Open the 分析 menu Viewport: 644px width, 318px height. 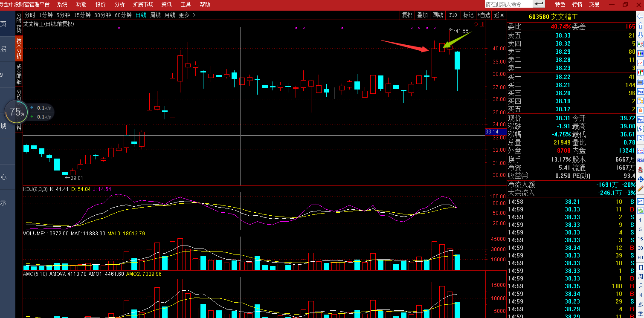(120, 4)
